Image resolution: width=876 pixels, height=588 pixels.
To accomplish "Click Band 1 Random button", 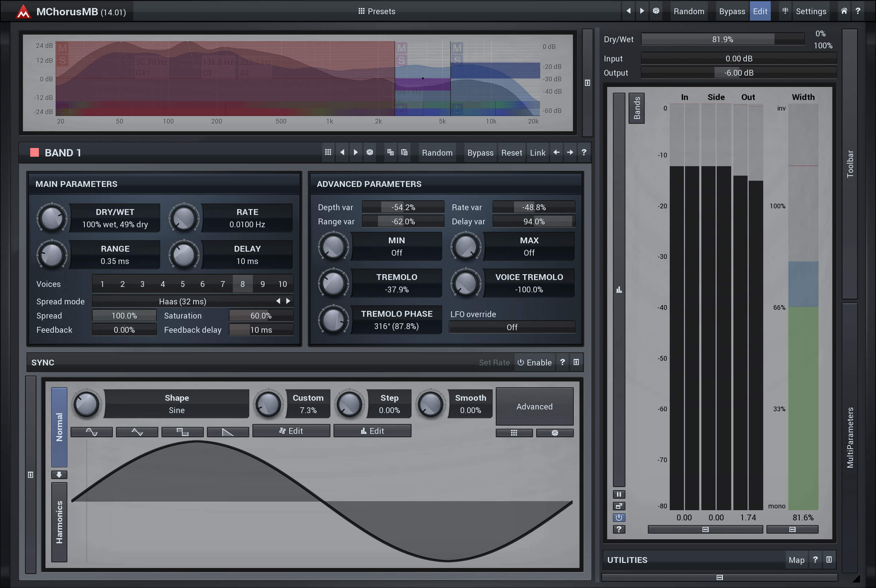I will (x=437, y=153).
